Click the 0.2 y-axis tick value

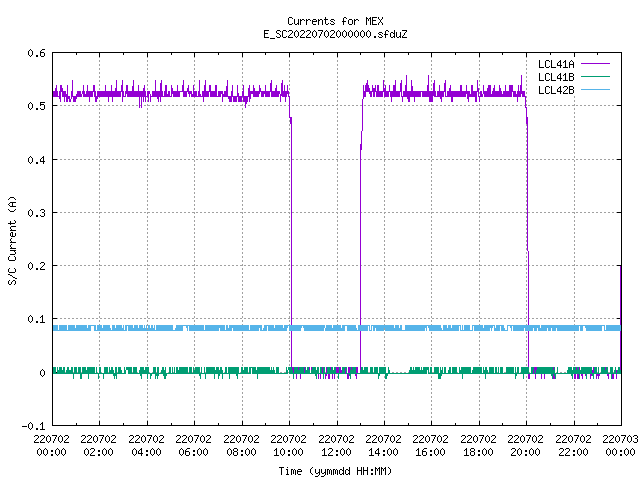pyautogui.click(x=36, y=266)
